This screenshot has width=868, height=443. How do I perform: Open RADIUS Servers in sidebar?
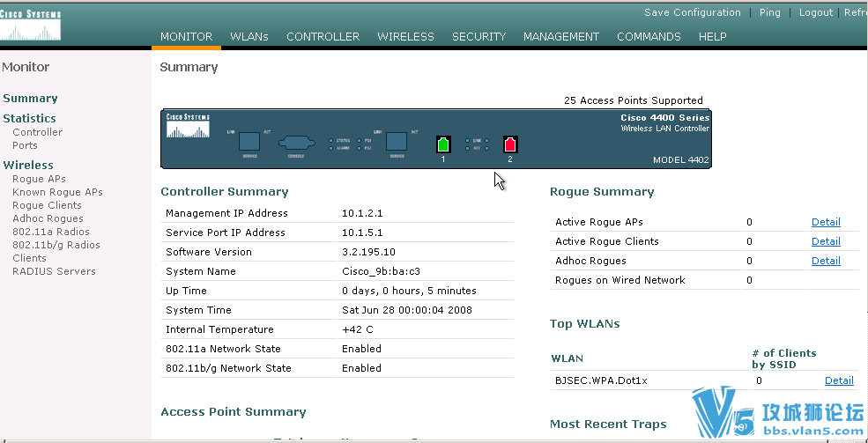[55, 271]
